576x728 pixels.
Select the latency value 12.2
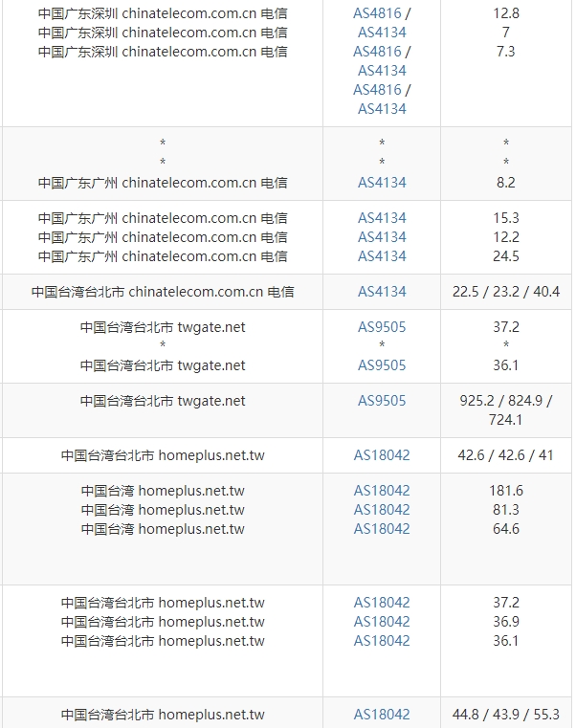506,237
